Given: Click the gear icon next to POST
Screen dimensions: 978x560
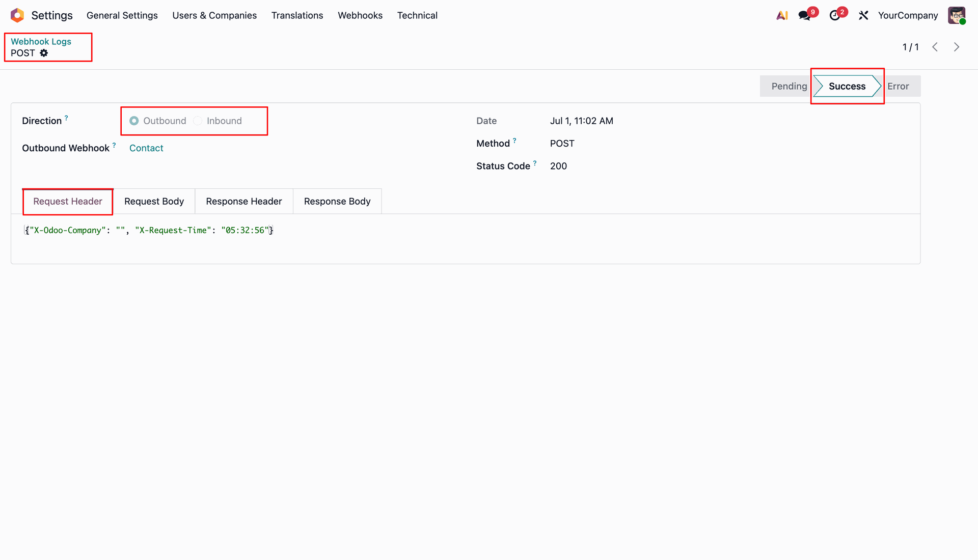Looking at the screenshot, I should pos(44,53).
